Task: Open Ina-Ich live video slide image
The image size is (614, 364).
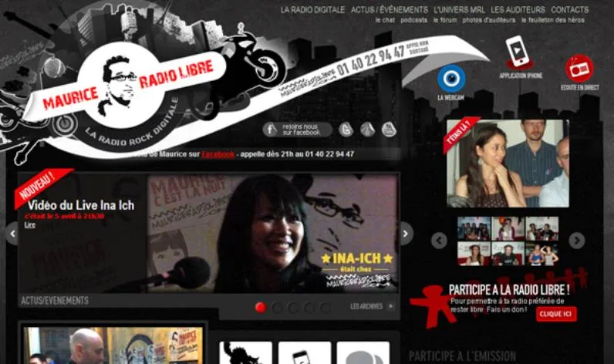Action: click(x=273, y=234)
